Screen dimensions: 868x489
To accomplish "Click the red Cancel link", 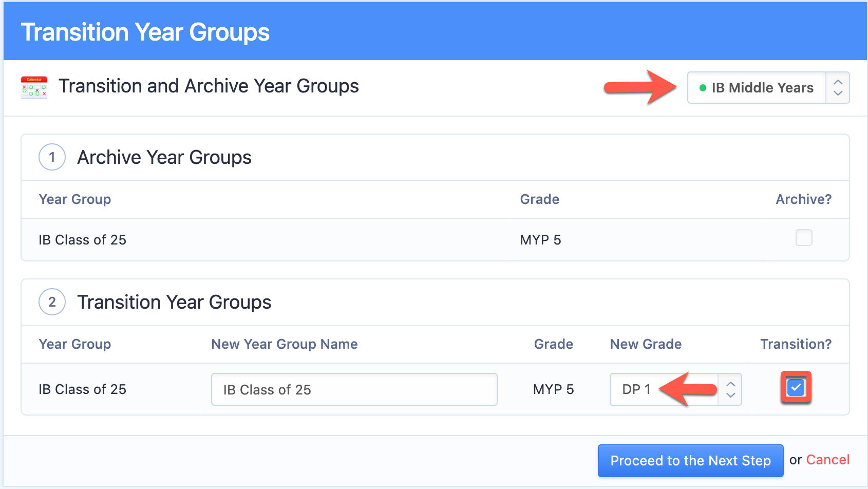I will click(x=827, y=460).
